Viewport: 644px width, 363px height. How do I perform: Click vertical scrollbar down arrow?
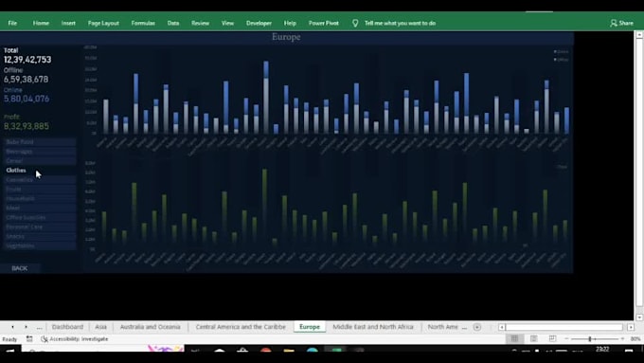639,317
